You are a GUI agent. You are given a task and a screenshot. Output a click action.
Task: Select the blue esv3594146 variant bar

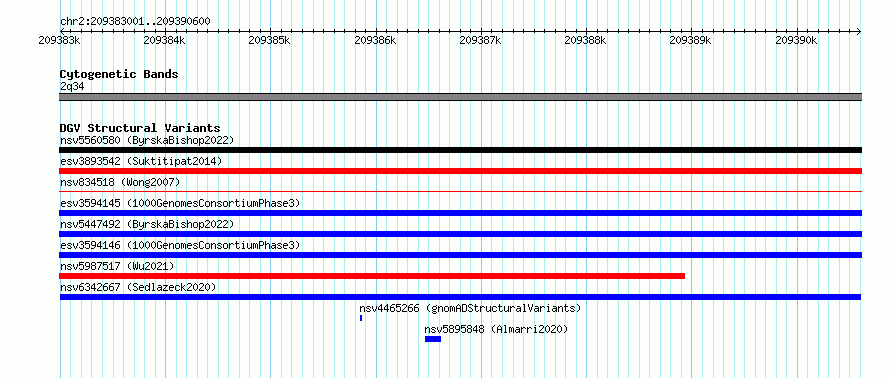(x=460, y=255)
